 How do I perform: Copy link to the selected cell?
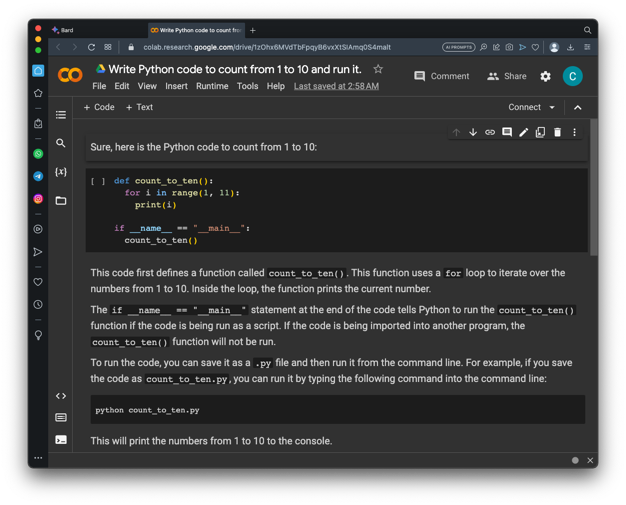click(x=490, y=132)
